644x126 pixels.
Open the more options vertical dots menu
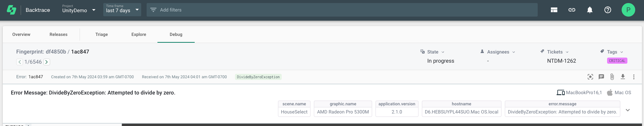[634, 77]
